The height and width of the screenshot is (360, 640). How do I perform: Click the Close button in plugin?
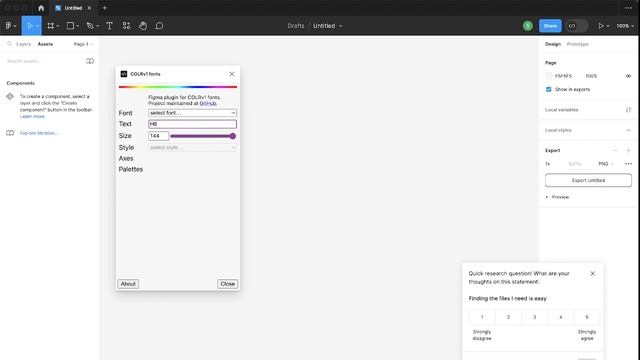pyautogui.click(x=227, y=284)
